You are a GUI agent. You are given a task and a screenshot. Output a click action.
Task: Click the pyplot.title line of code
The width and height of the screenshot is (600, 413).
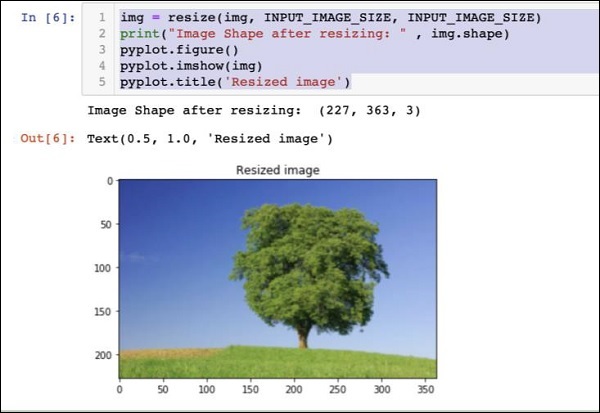point(235,82)
